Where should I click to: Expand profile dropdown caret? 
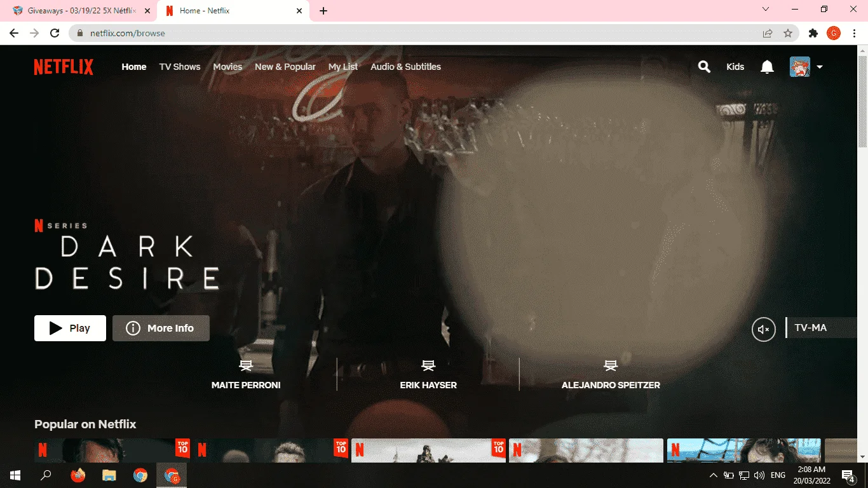coord(820,67)
